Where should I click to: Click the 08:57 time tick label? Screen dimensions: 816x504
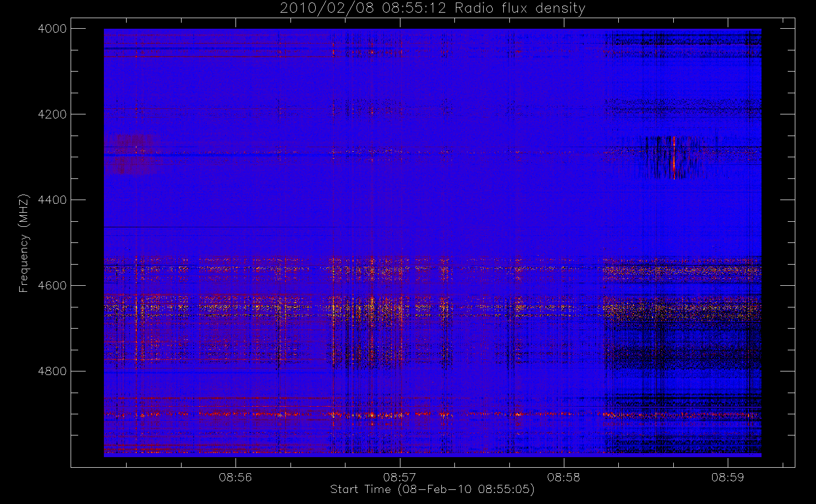tap(399, 477)
